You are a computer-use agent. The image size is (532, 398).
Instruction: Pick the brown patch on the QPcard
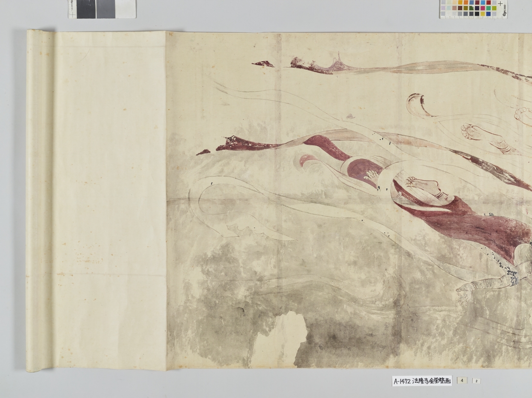pyautogui.click(x=460, y=8)
